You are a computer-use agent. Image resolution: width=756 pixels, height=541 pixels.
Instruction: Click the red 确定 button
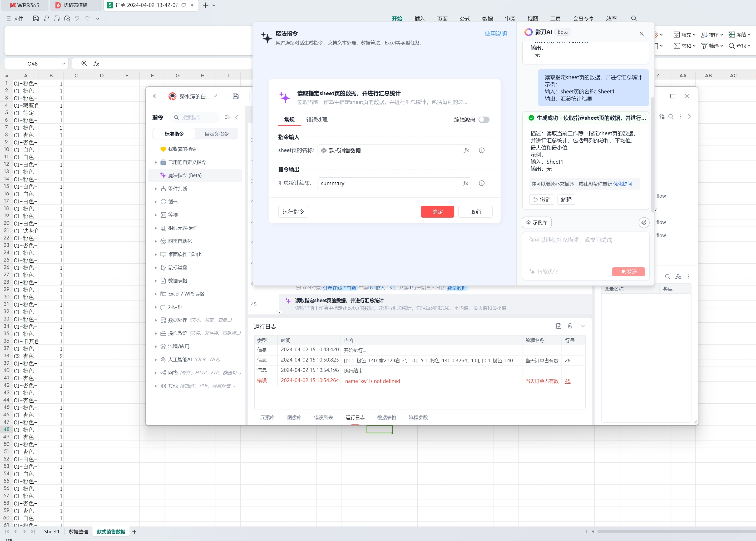click(437, 212)
